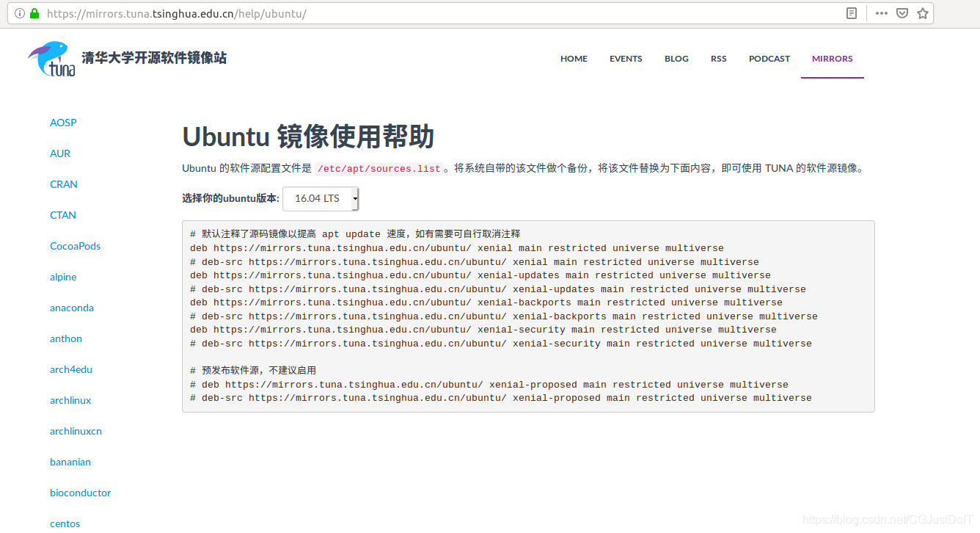Select MIRRORS navigation item
980x533 pixels.
[x=833, y=59]
